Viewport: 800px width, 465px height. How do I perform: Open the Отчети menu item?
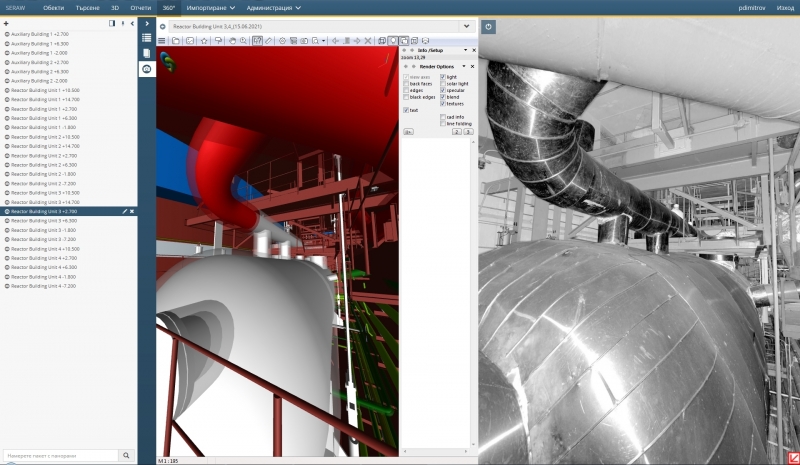(140, 7)
